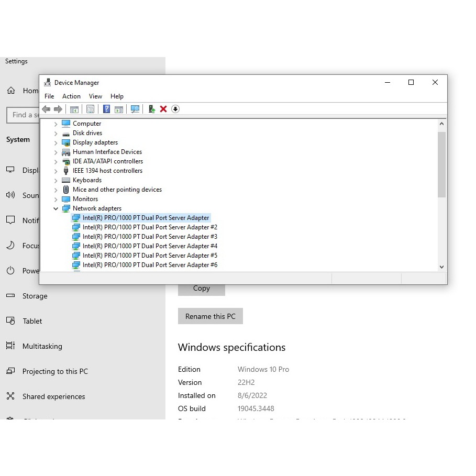
Task: Collapse the Network adapters node
Action: 56,208
